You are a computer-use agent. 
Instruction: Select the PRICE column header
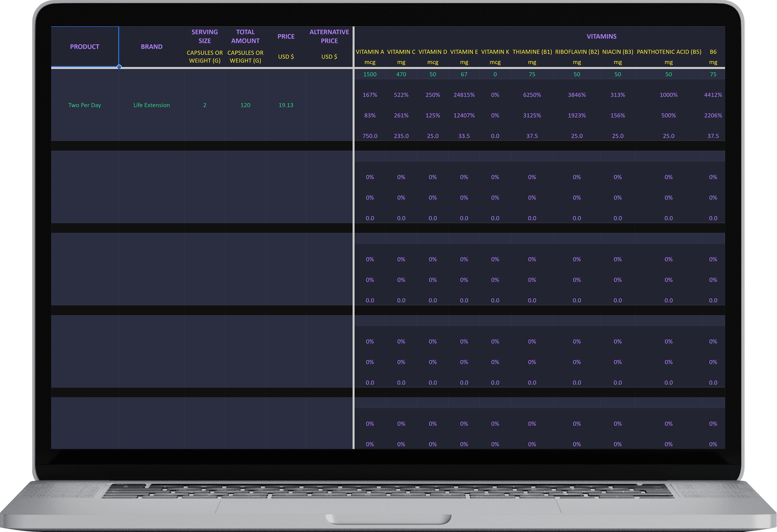point(286,36)
